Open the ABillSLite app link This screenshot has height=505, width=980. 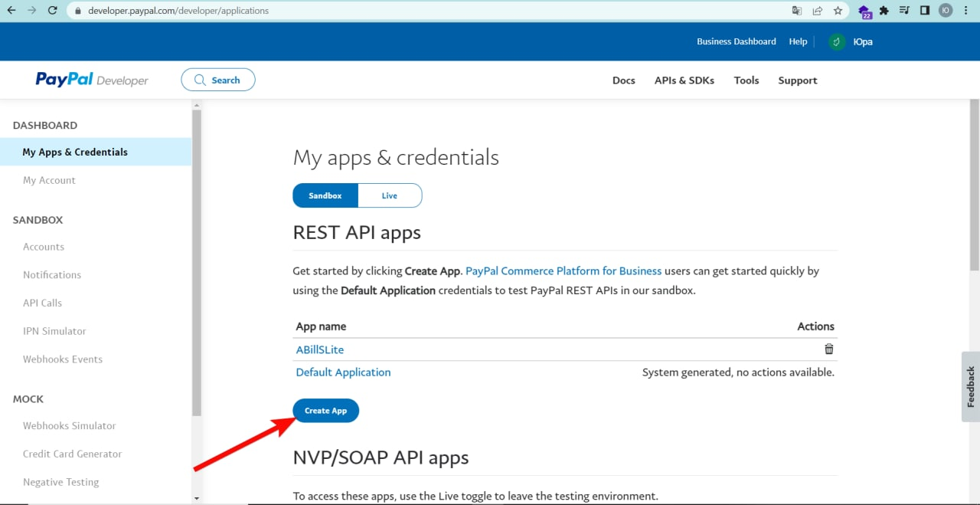[320, 349]
